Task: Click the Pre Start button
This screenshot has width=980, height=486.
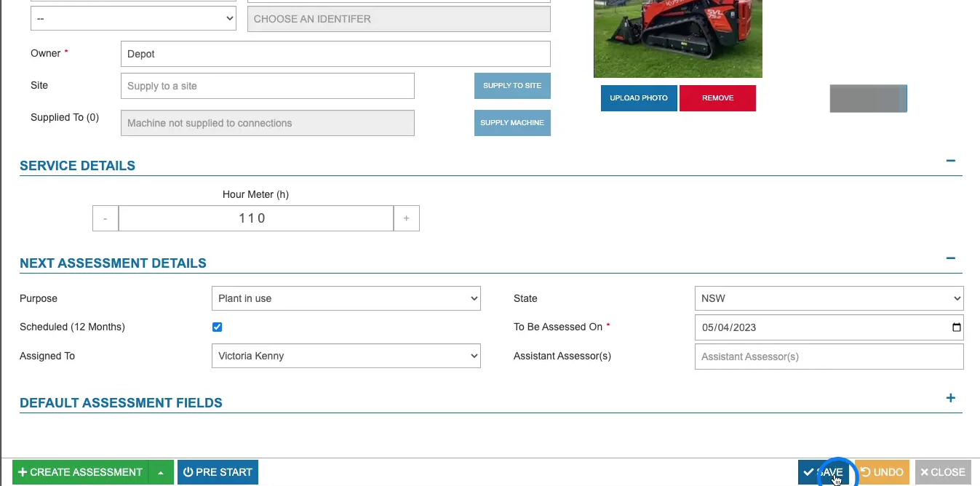Action: (x=218, y=472)
